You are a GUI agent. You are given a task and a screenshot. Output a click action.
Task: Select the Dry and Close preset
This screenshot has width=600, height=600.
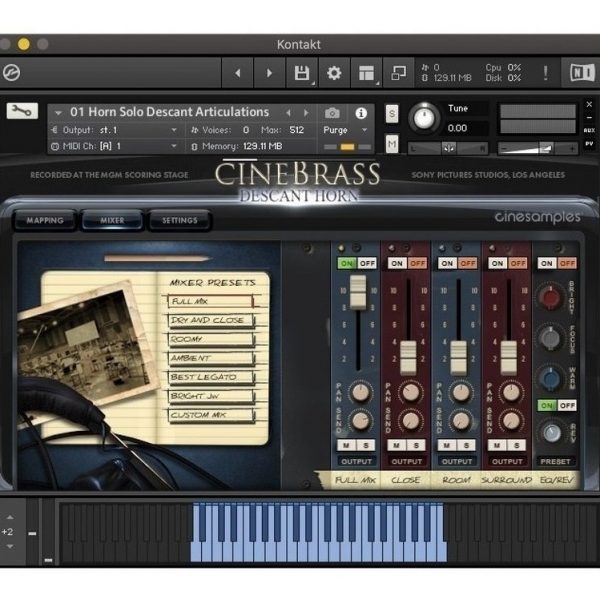point(210,320)
